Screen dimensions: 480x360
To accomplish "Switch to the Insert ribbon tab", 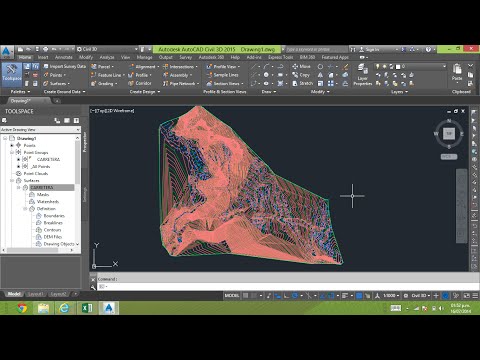I will [x=43, y=57].
